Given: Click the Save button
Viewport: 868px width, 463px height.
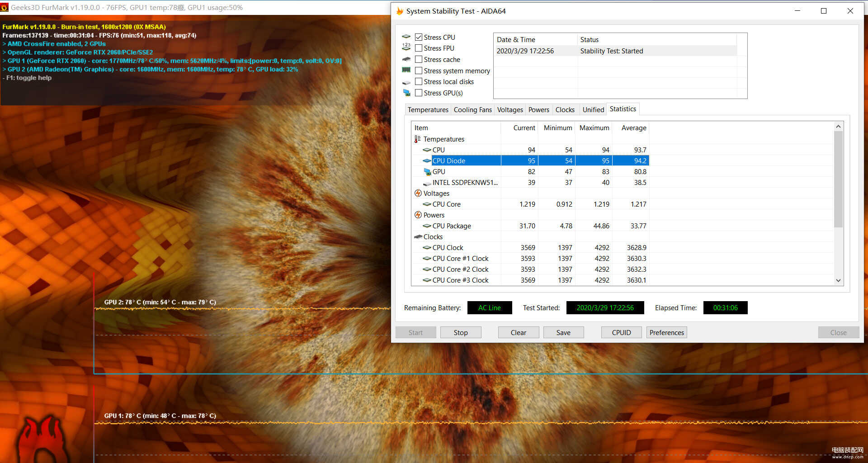Looking at the screenshot, I should tap(563, 332).
